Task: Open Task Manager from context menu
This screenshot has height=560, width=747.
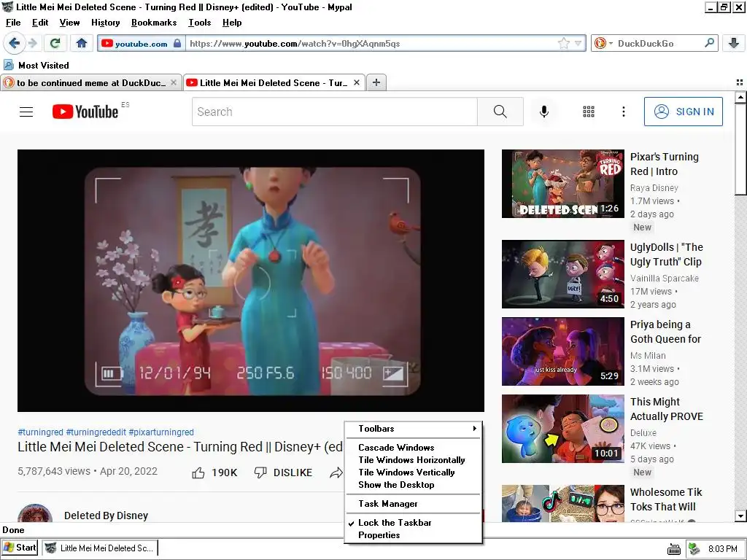Action: 413,504
